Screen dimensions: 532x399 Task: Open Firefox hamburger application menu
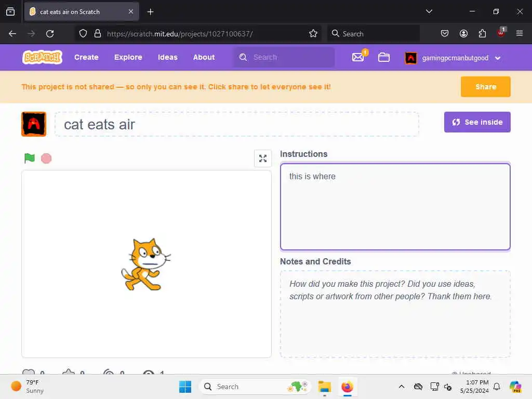[520, 33]
